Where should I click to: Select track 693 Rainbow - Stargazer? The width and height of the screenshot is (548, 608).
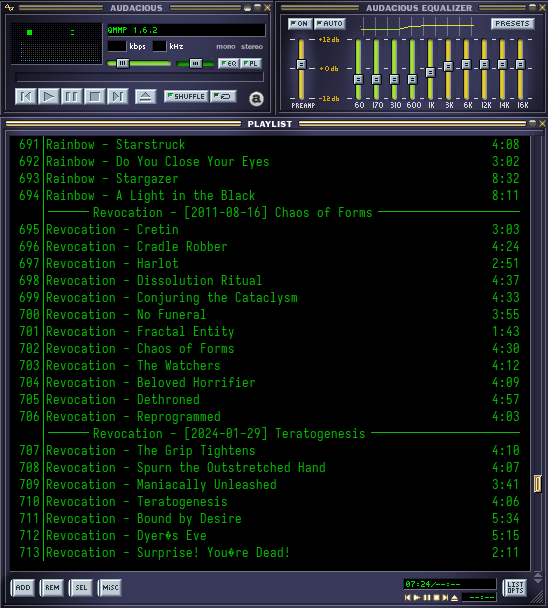tap(270, 179)
